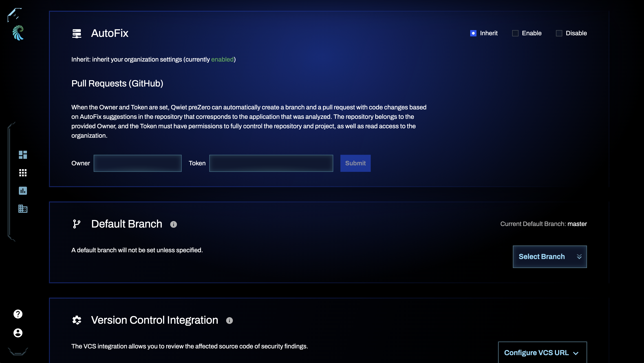The width and height of the screenshot is (644, 363).
Task: Click the enabled link in inherit description
Action: (222, 59)
